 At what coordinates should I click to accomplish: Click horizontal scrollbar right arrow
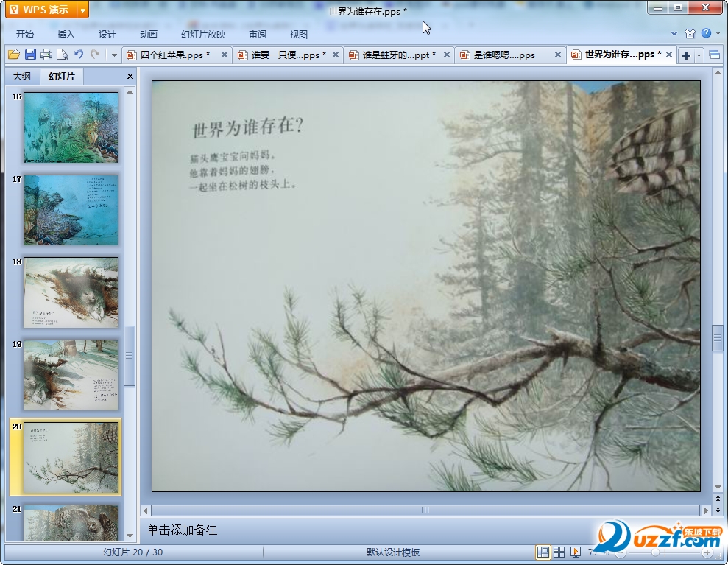coord(706,510)
